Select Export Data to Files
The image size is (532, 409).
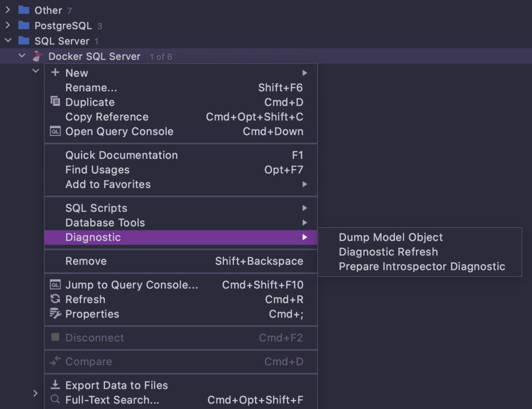coord(181,385)
